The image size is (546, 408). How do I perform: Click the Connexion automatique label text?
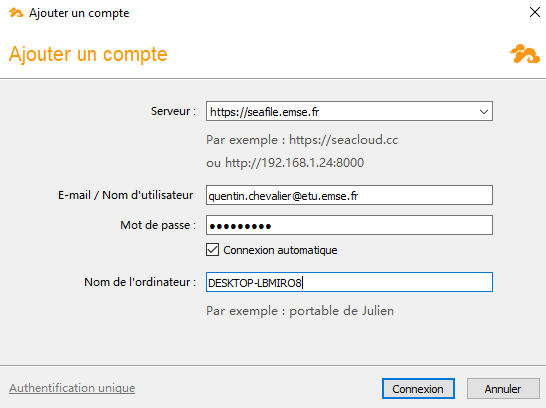pyautogui.click(x=280, y=250)
